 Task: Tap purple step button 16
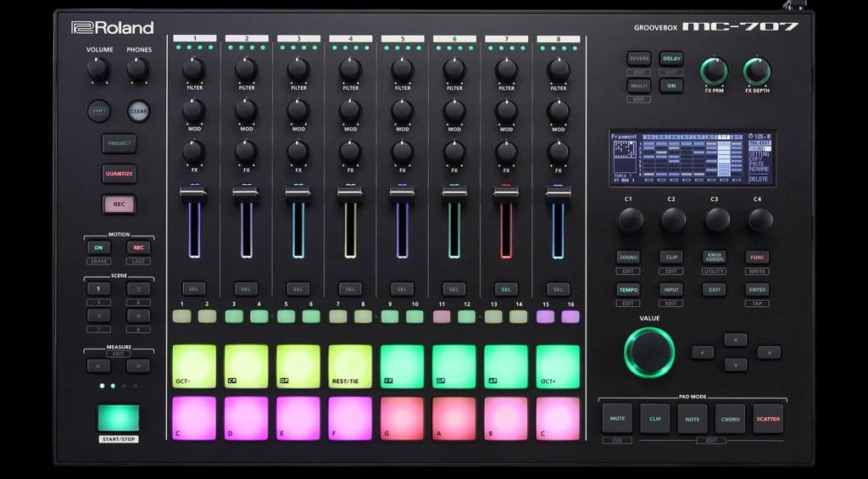coord(570,316)
